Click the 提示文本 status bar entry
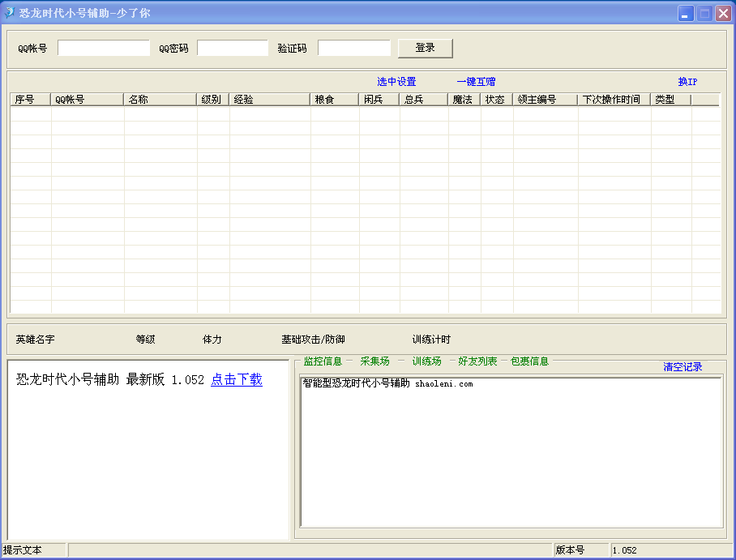736x560 pixels. coord(23,550)
